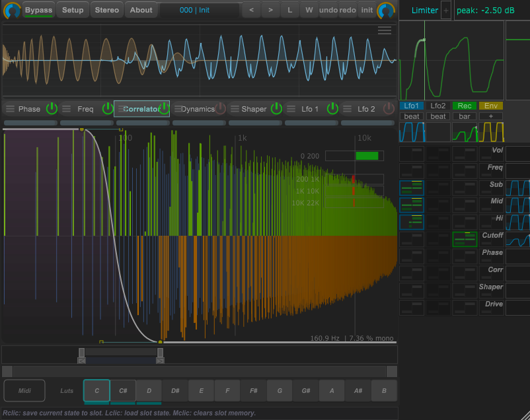Load next preset with right arrow
The image size is (530, 420).
pos(270,10)
